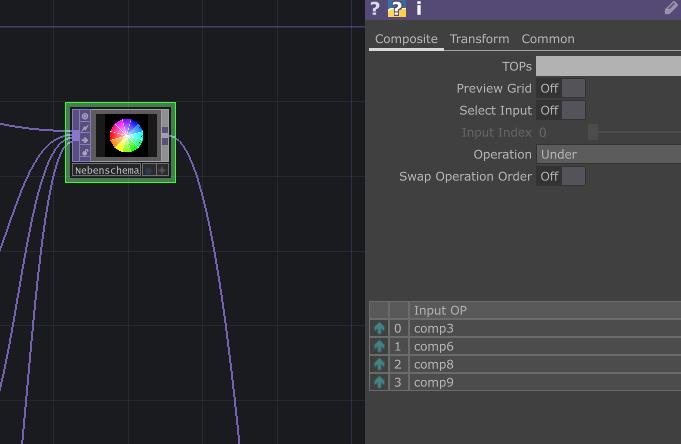
Task: Switch to the Common tab
Action: pyautogui.click(x=548, y=39)
